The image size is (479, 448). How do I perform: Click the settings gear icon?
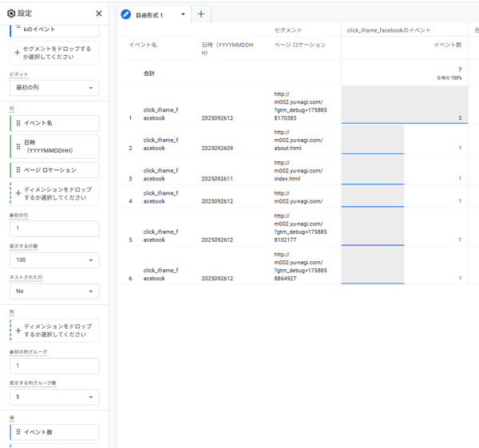[10, 14]
